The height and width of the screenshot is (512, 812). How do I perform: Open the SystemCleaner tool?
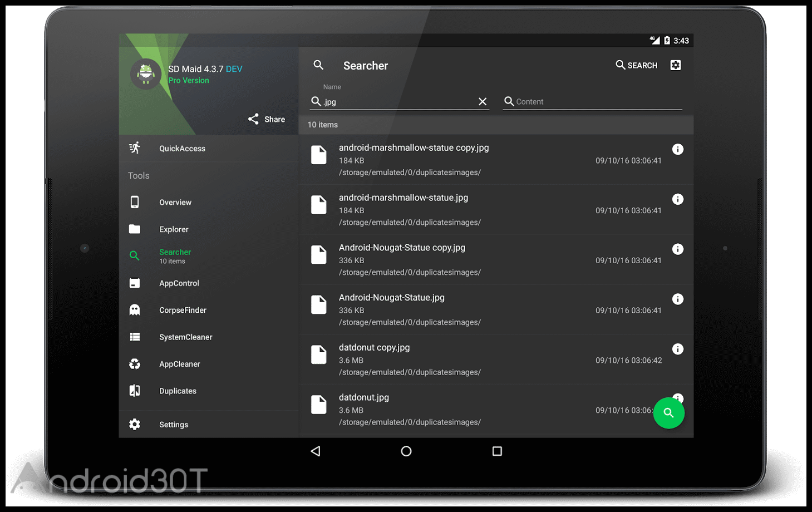[x=209, y=337]
